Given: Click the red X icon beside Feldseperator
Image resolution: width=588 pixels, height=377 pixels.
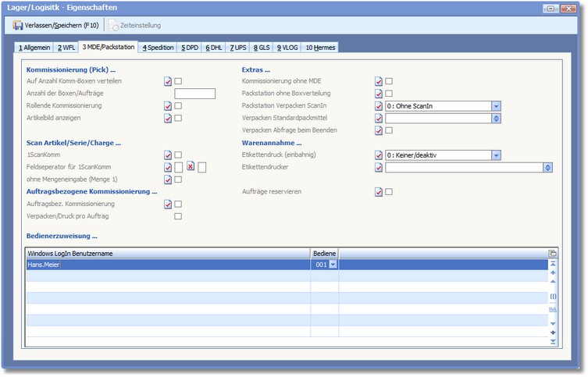Looking at the screenshot, I should point(190,166).
